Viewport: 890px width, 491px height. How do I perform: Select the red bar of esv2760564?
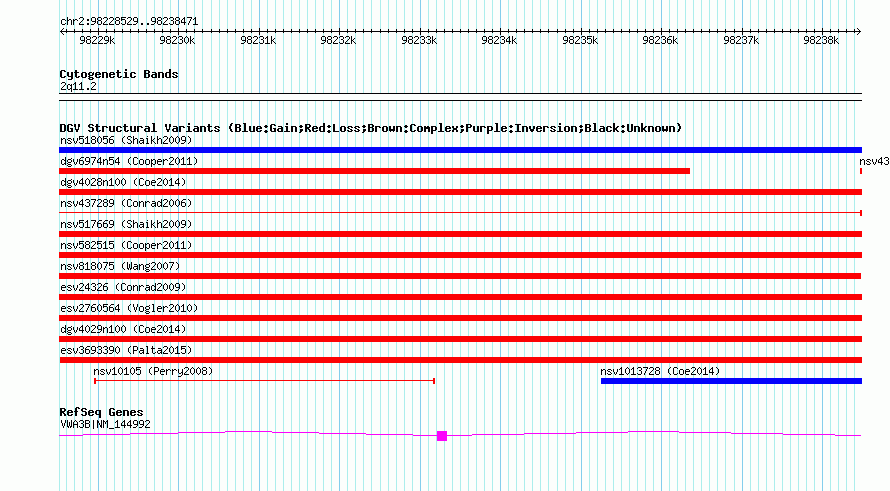(x=460, y=318)
